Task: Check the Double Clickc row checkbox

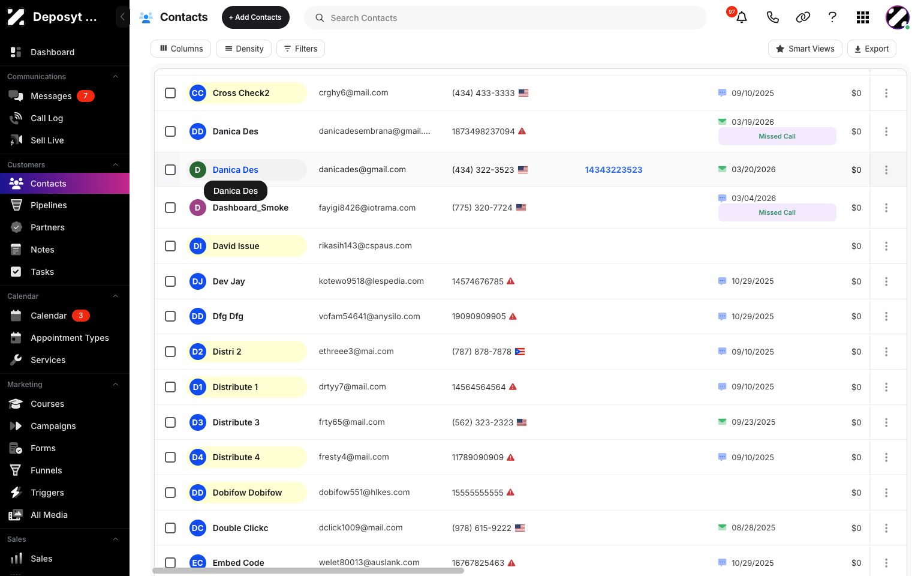Action: pos(170,528)
